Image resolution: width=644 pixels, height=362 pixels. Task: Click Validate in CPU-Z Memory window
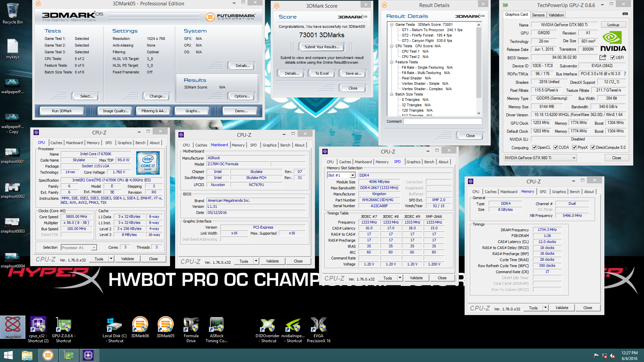pos(561,308)
